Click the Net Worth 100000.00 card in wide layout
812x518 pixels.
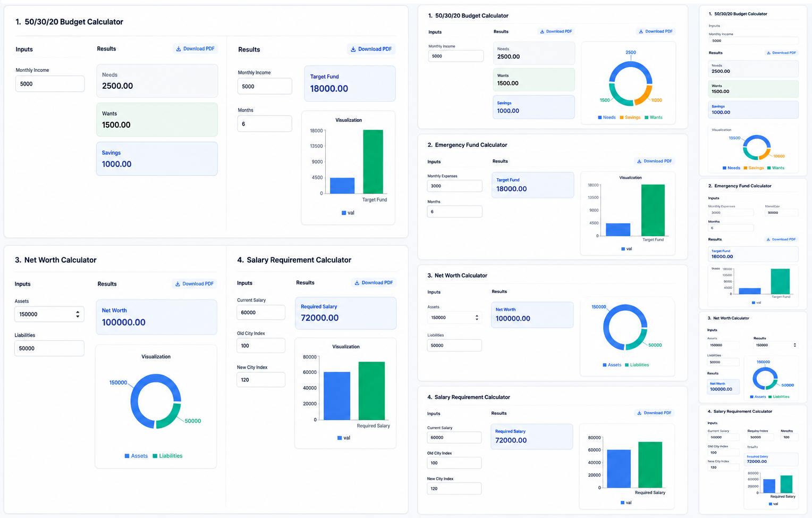(156, 317)
